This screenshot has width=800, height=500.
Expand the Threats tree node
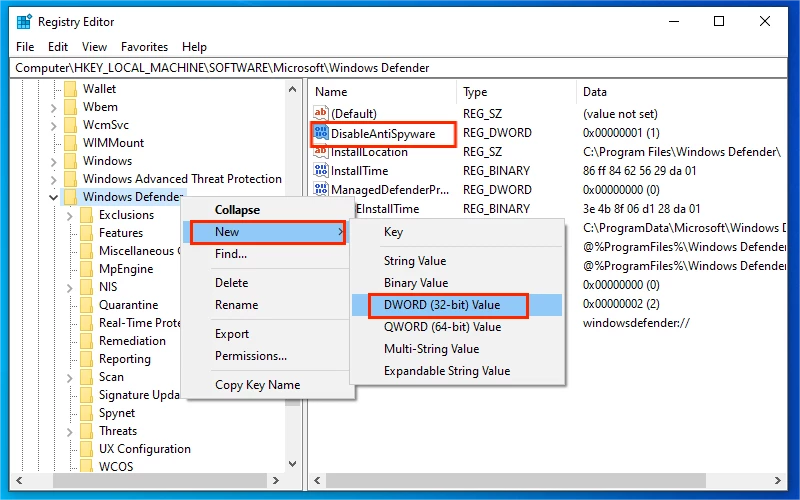pos(69,432)
